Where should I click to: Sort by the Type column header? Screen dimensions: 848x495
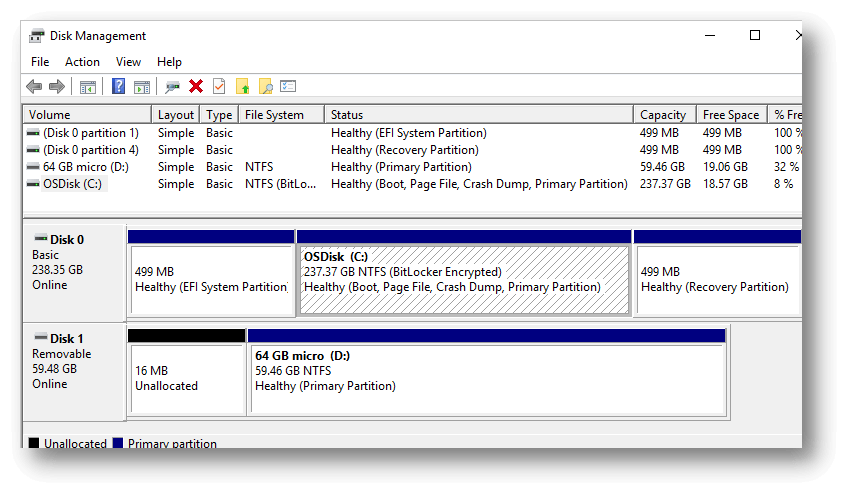coord(219,115)
